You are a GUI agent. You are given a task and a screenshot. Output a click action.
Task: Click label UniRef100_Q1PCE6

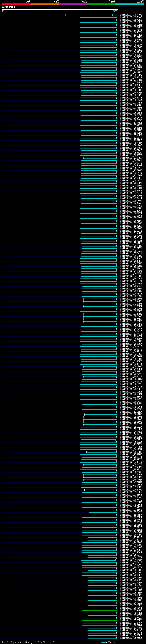coord(131,361)
